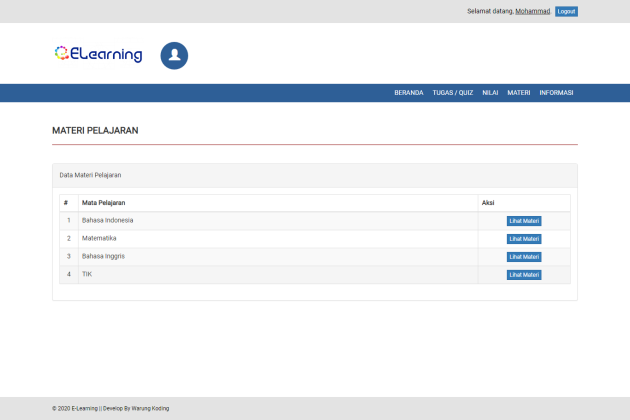
Task: Click the Data Materi Pelajaran panel heading
Action: coord(90,175)
